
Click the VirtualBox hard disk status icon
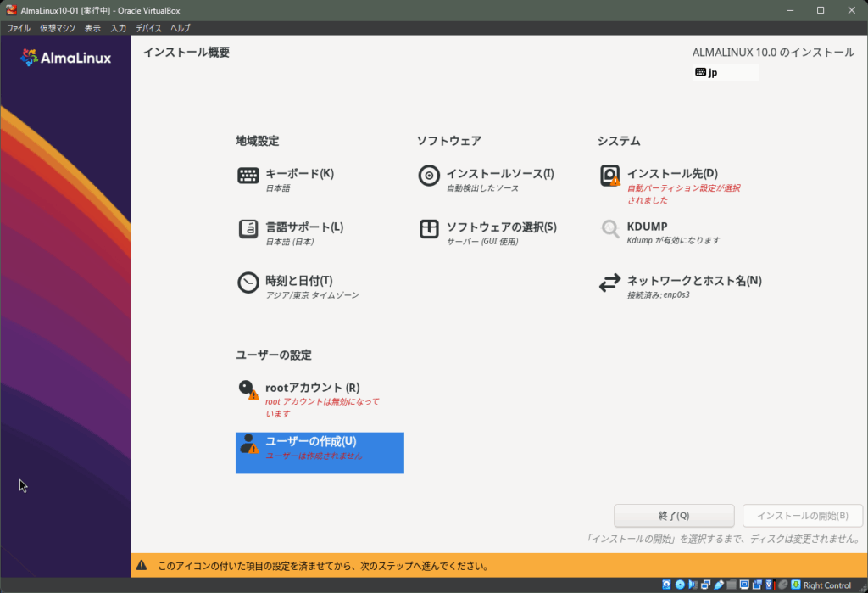pos(666,585)
